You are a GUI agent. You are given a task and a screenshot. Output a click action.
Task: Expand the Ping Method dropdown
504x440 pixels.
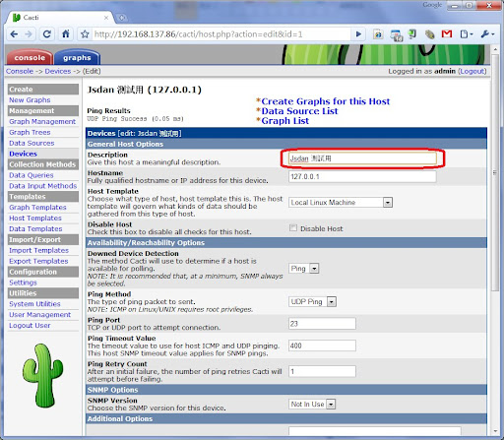click(x=312, y=302)
